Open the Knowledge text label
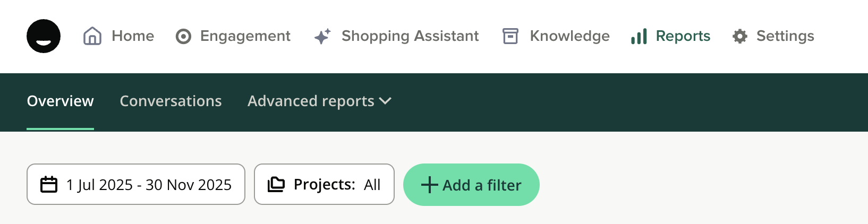 (569, 36)
